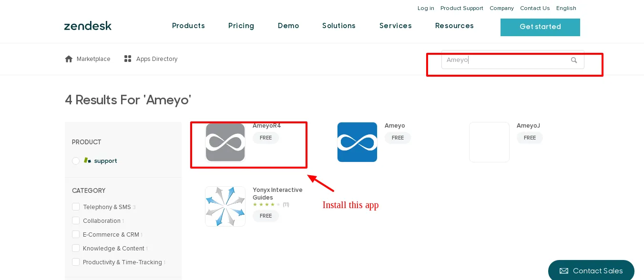Screen dimensions: 644x280
Task: Open the English language selector
Action: coord(566,8)
